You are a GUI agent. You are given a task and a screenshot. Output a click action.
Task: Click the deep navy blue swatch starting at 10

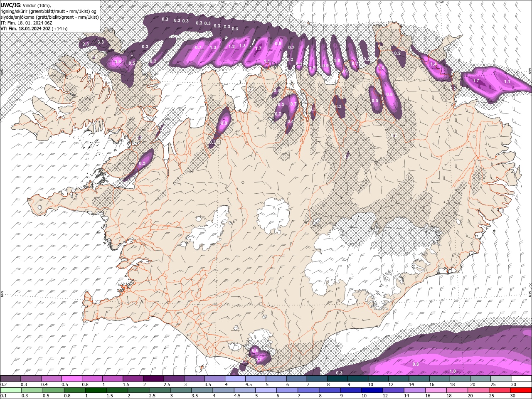372,390
